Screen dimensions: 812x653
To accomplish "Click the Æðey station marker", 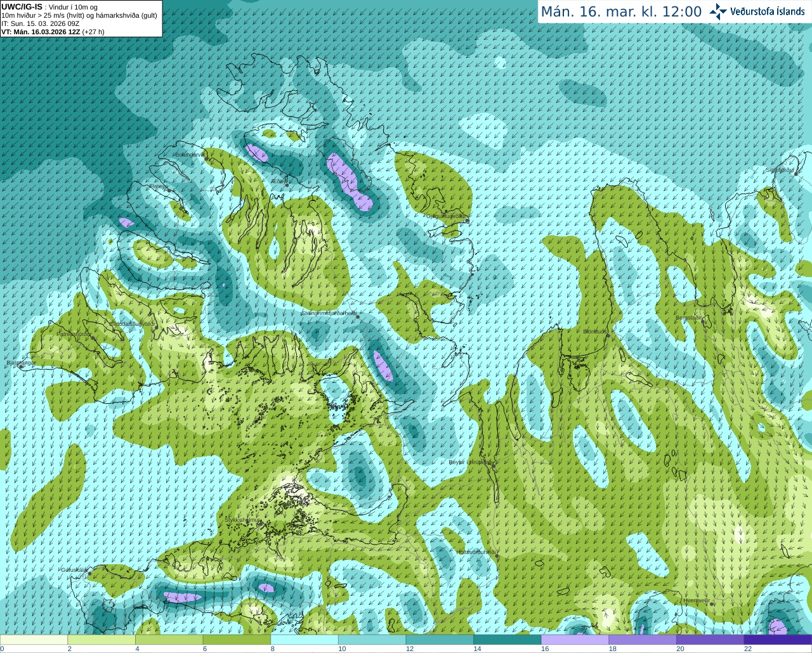I will coord(287,184).
